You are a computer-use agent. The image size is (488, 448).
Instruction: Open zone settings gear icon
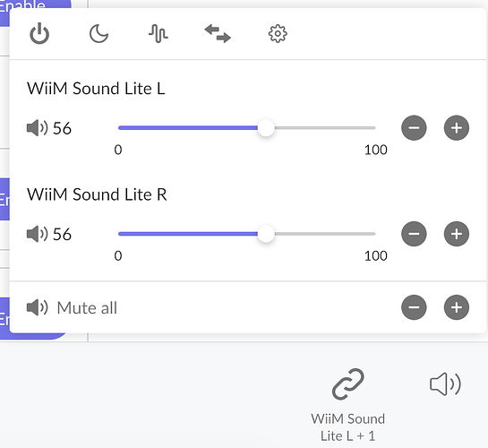[278, 34]
